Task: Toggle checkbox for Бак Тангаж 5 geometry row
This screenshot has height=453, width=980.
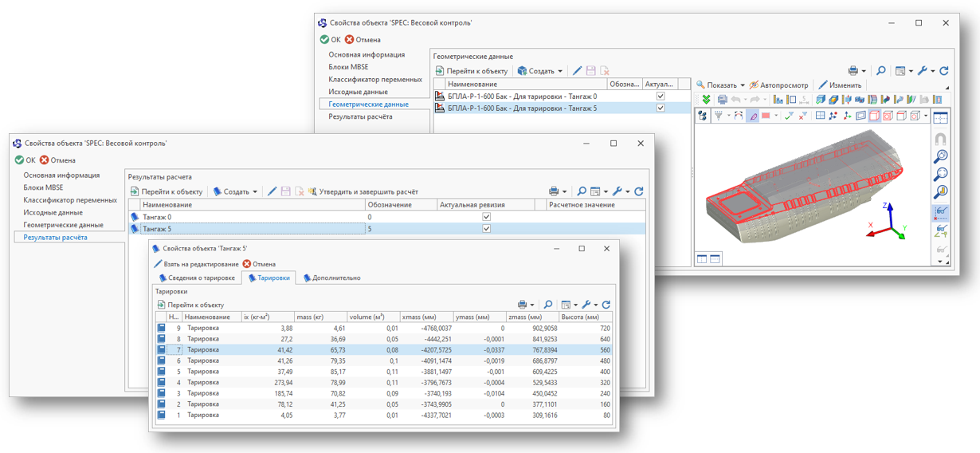Action: pos(661,108)
